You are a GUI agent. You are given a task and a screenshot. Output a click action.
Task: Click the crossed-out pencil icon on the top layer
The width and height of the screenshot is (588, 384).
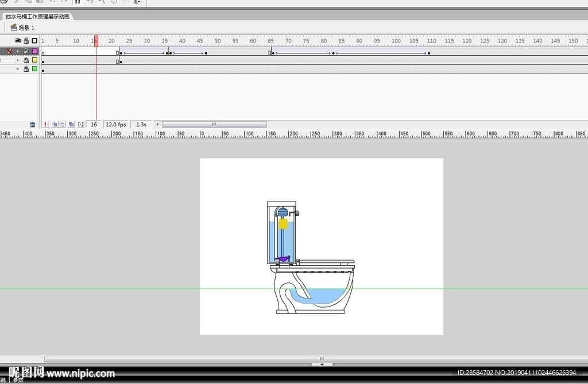click(x=9, y=51)
